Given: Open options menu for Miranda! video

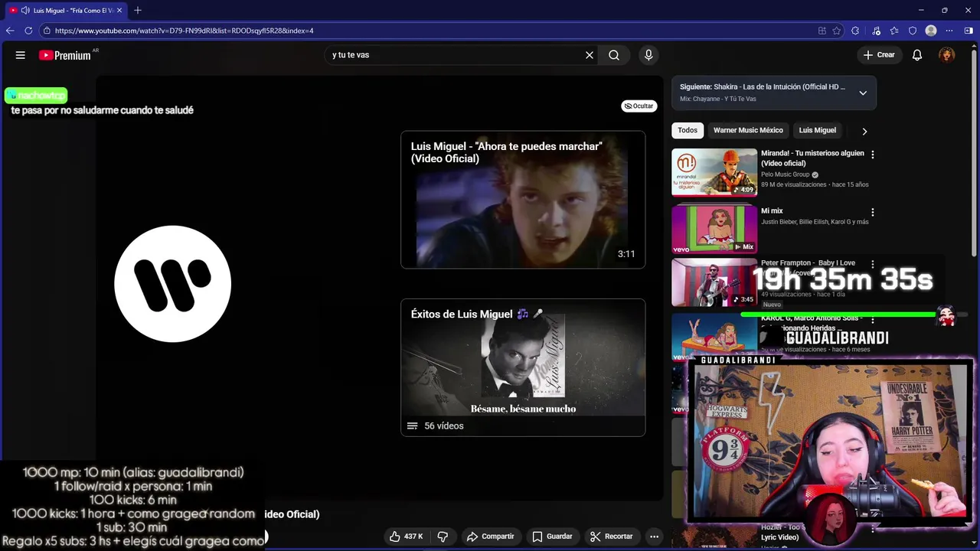Looking at the screenshot, I should [872, 155].
